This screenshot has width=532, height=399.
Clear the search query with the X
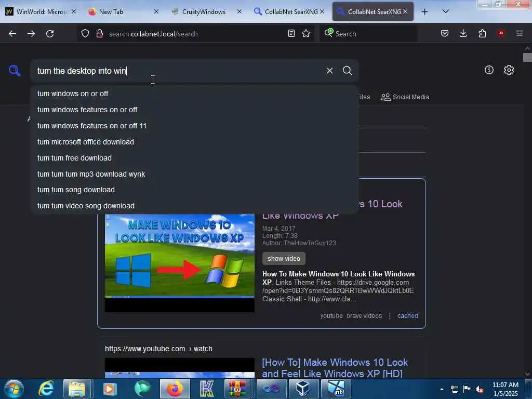pos(329,71)
